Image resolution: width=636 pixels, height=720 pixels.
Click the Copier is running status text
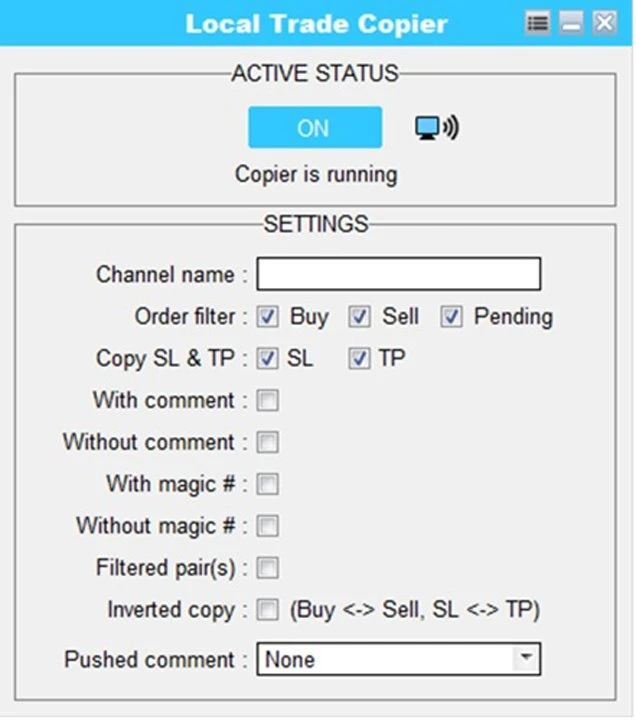(x=316, y=175)
